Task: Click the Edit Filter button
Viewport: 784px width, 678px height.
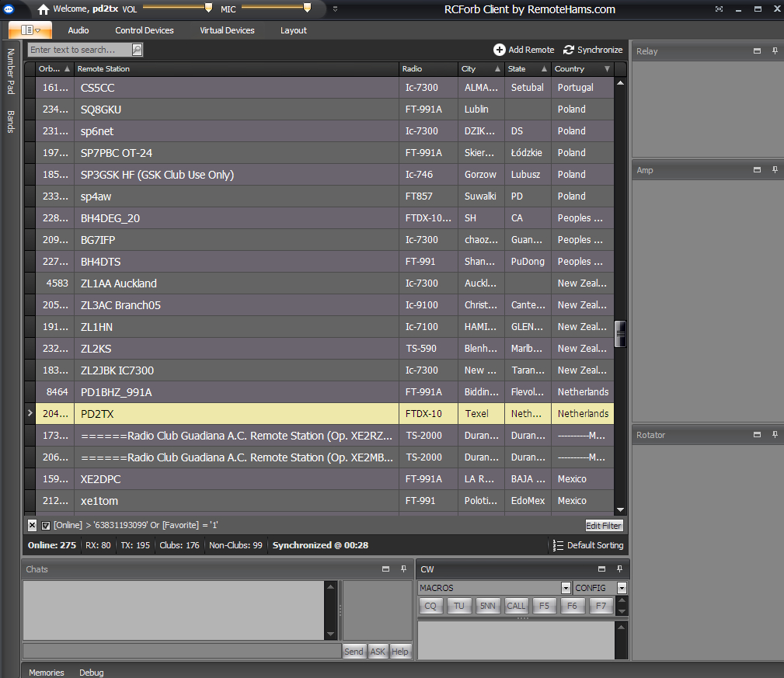Action: tap(604, 526)
